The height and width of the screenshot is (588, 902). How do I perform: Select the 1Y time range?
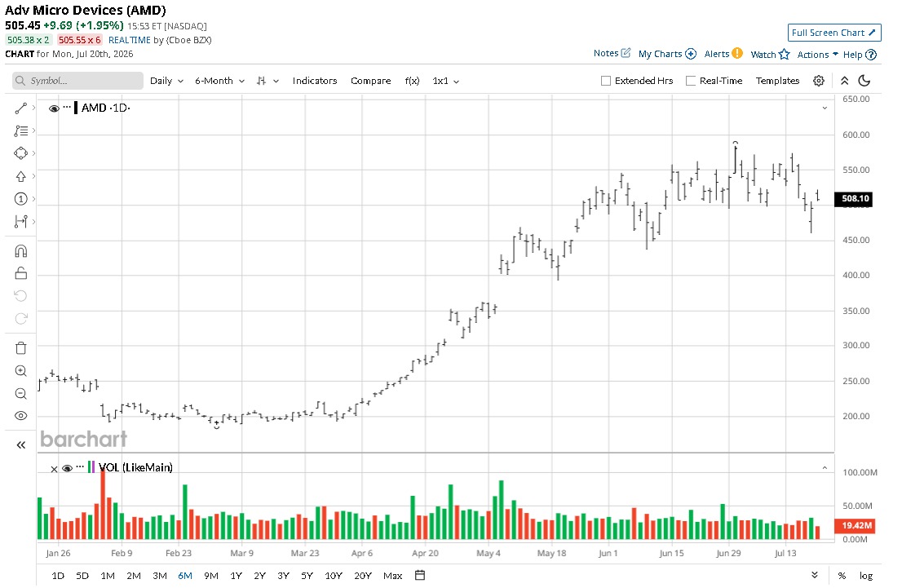coord(236,575)
